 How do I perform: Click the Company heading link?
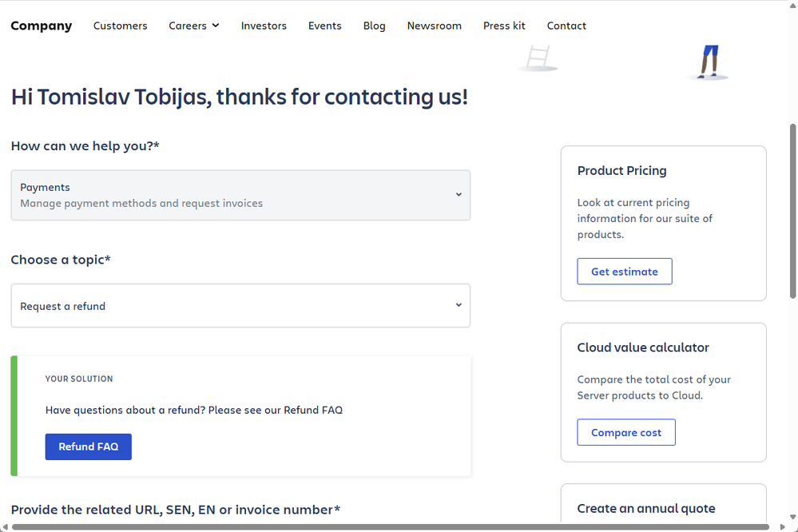click(42, 26)
